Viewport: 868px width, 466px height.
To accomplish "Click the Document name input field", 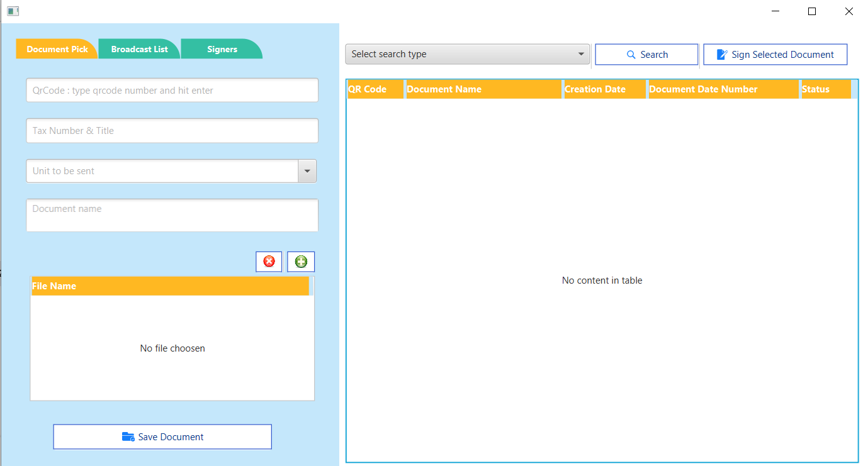I will coord(172,214).
